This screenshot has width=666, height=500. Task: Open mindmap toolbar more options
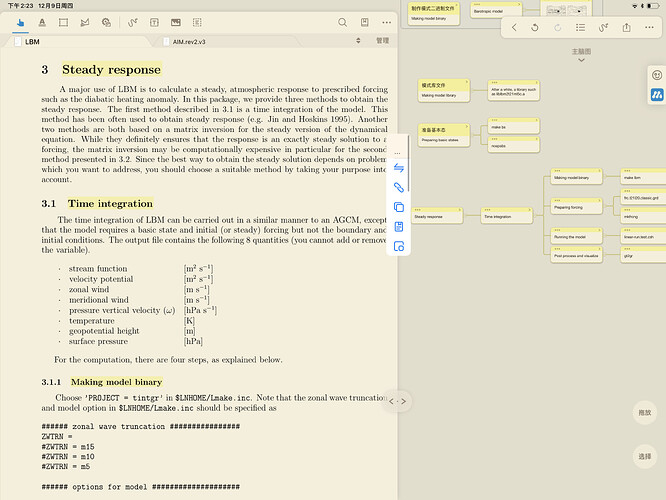click(x=649, y=28)
